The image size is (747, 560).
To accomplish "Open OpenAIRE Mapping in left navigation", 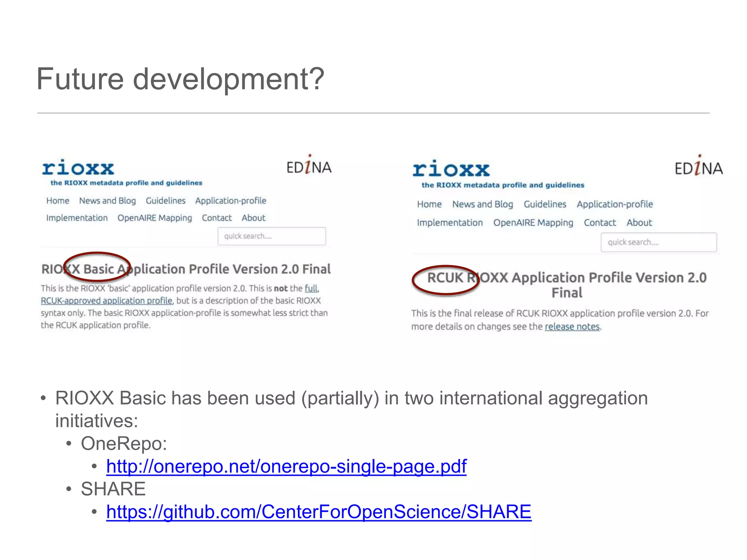I will point(155,218).
